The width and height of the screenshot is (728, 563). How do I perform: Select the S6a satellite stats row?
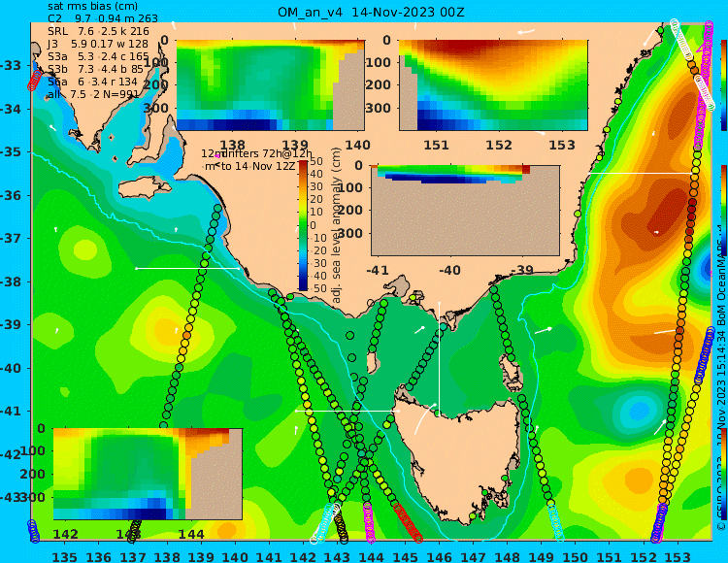pos(93,82)
